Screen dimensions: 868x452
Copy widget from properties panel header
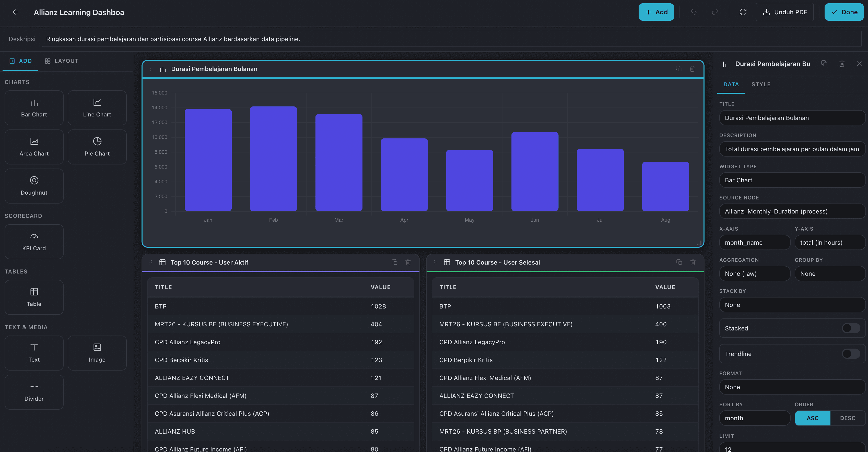coord(824,63)
